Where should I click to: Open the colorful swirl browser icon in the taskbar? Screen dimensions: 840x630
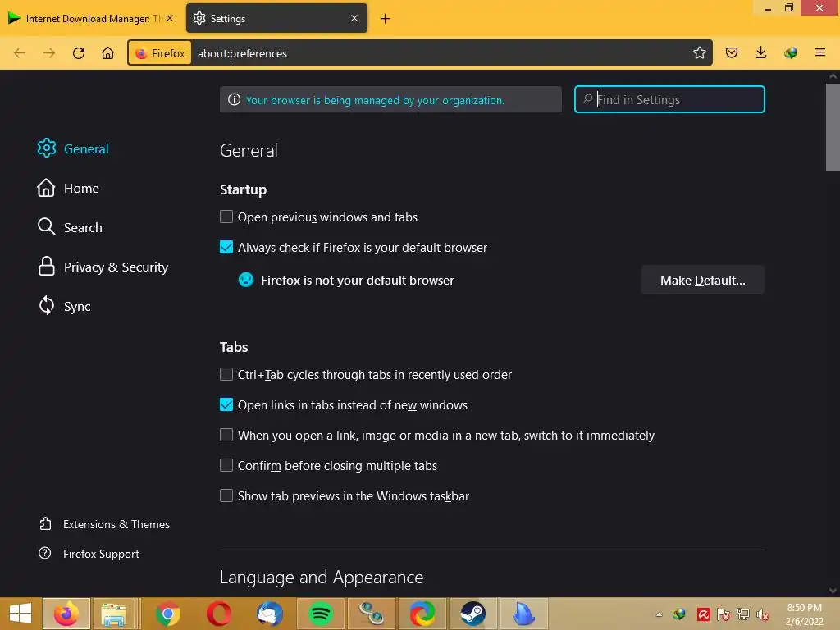click(x=422, y=614)
